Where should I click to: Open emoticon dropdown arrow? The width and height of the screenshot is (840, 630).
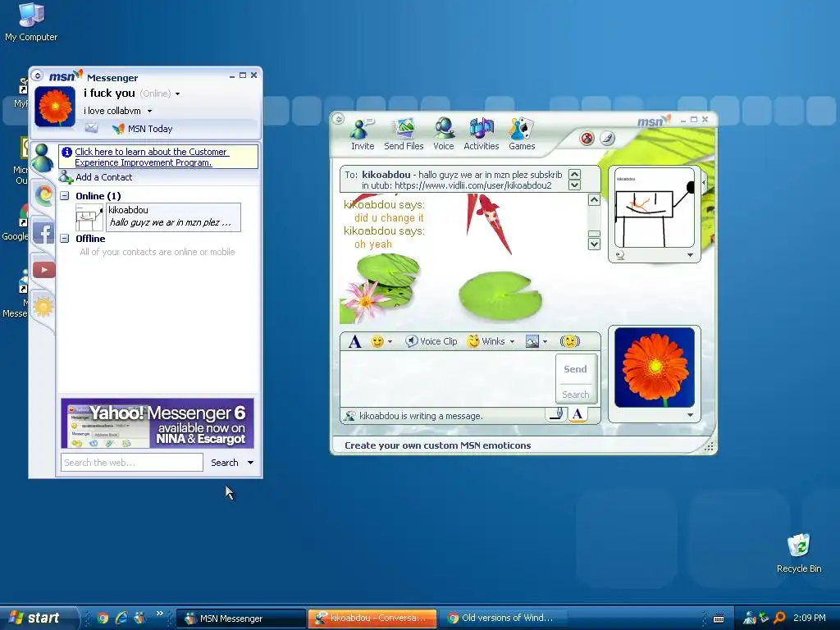click(x=390, y=342)
